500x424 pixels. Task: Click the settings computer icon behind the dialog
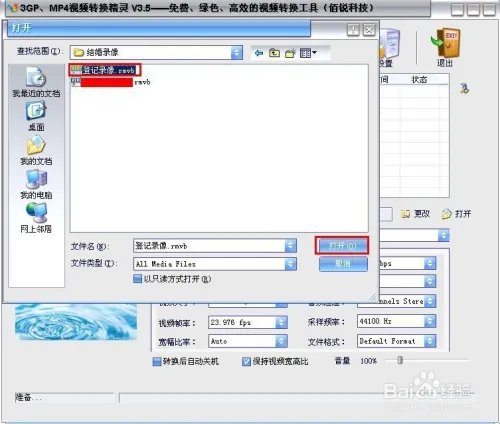point(390,43)
